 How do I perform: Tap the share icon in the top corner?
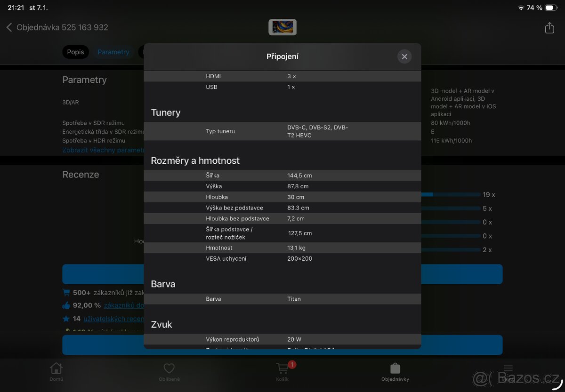(549, 28)
